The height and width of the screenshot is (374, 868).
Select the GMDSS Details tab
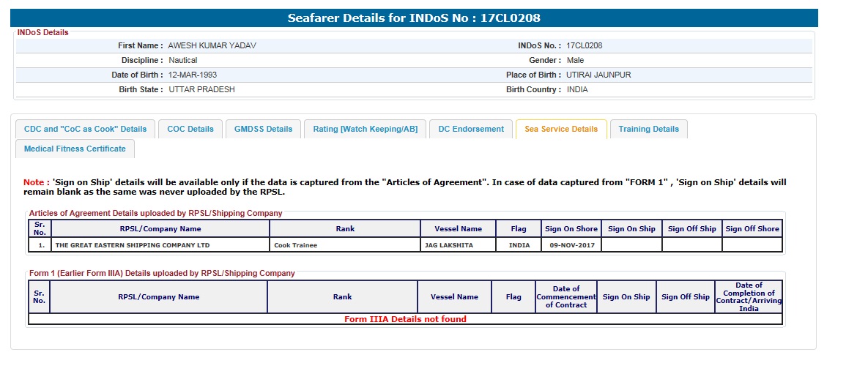pos(263,129)
